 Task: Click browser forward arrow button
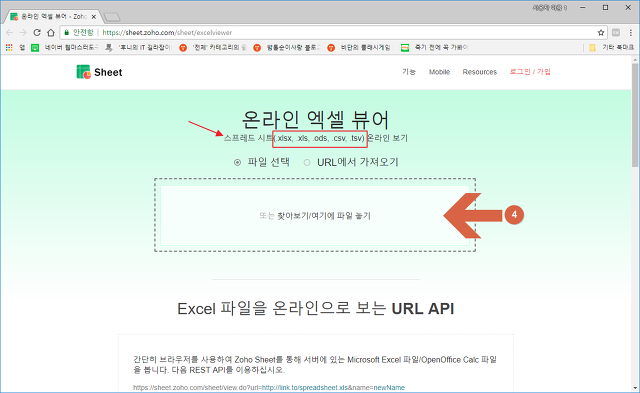[23, 33]
